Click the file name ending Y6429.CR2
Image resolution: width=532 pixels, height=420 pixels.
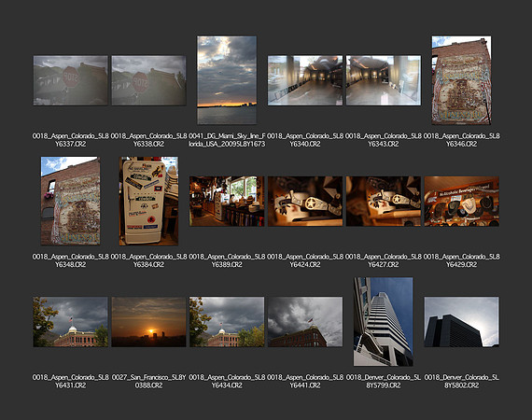461,260
